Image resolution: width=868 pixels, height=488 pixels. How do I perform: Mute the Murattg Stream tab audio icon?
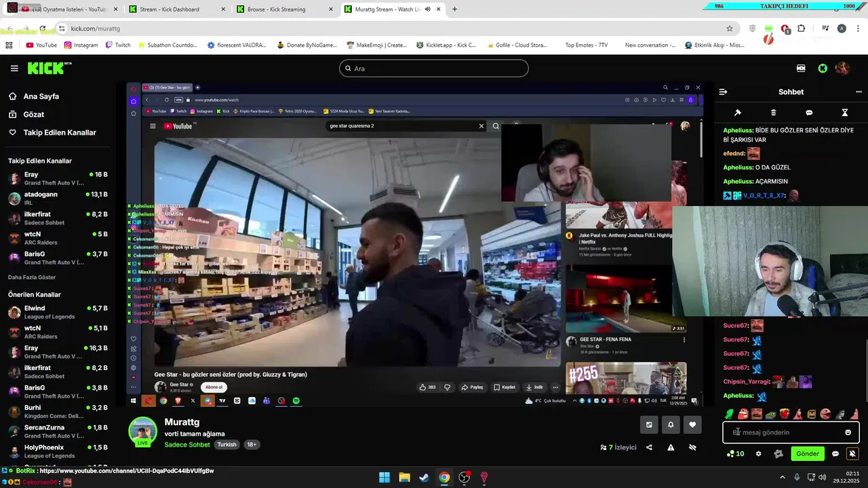(427, 9)
